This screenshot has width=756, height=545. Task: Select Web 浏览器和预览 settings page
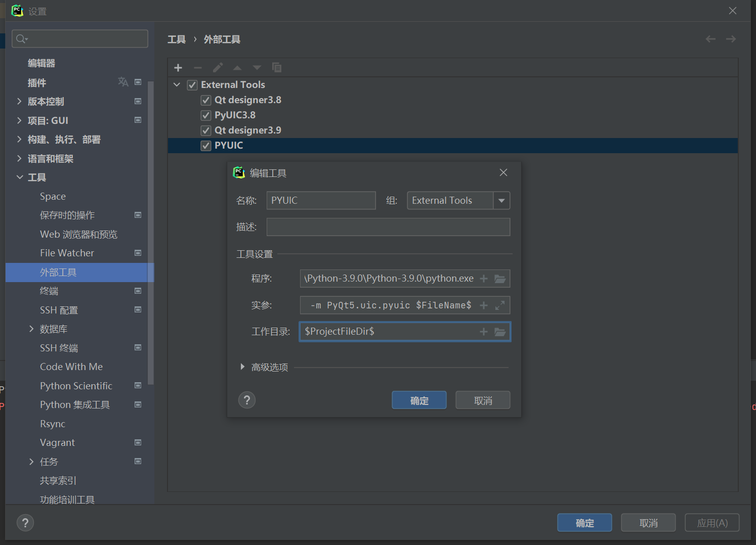[x=79, y=234]
